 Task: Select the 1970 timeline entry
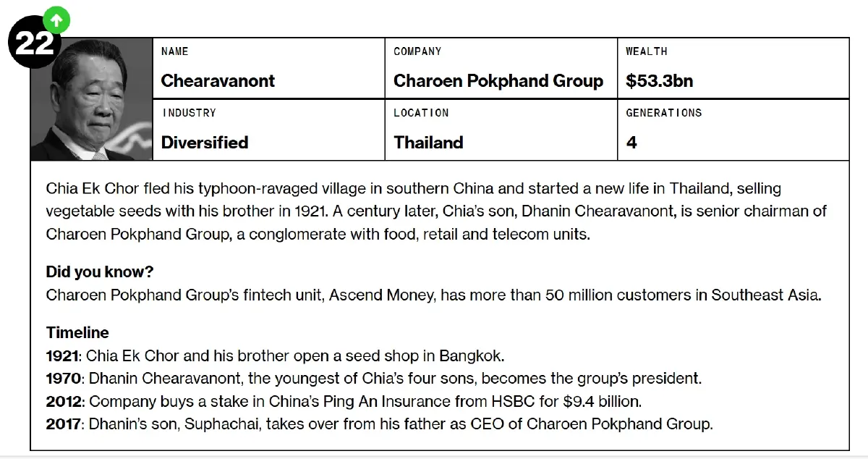coord(373,379)
